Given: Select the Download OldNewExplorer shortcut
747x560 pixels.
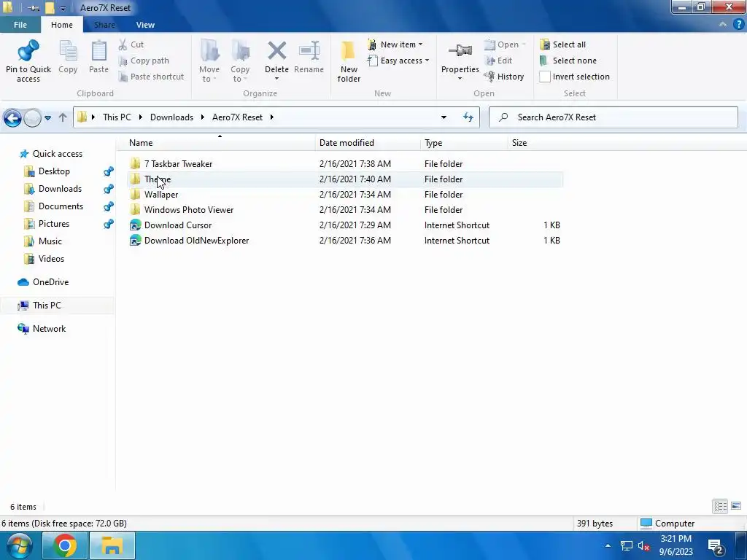Looking at the screenshot, I should tap(345, 241).
